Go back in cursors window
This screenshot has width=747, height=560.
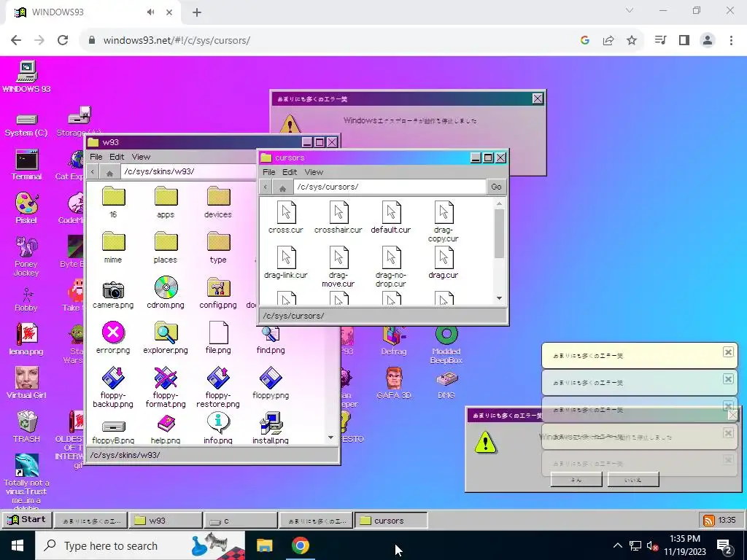pyautogui.click(x=266, y=187)
